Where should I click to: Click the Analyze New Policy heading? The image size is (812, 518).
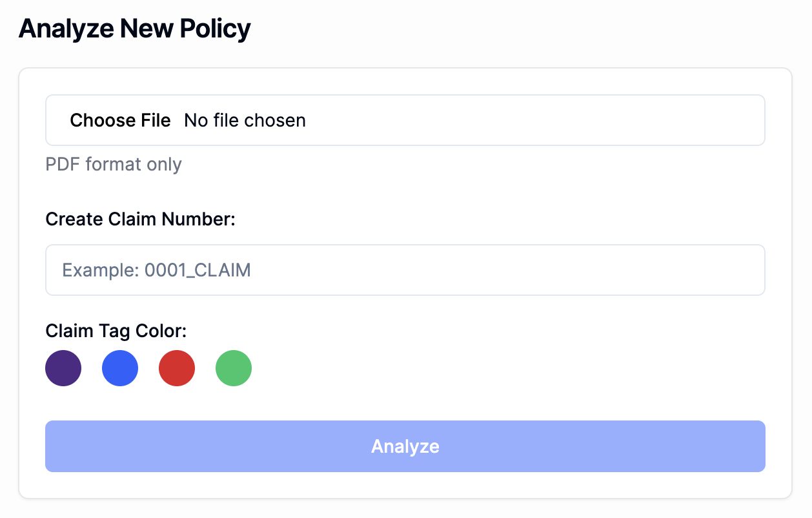point(134,28)
